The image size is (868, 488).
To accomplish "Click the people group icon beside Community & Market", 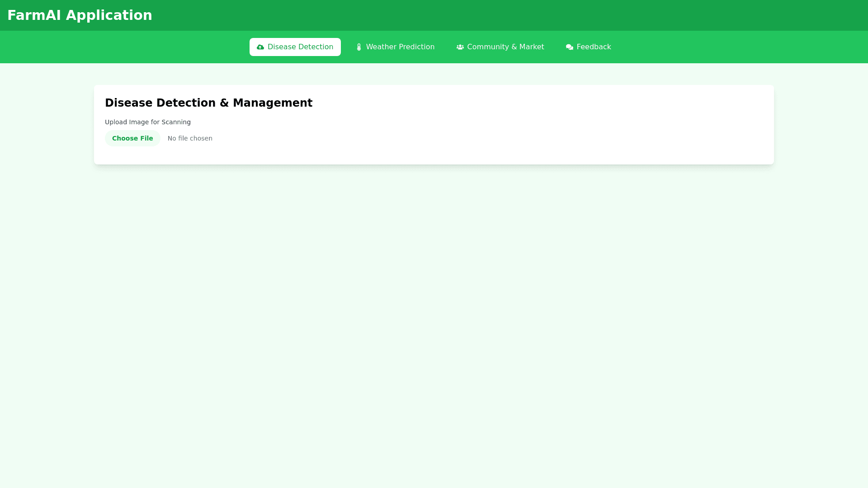I will [460, 47].
